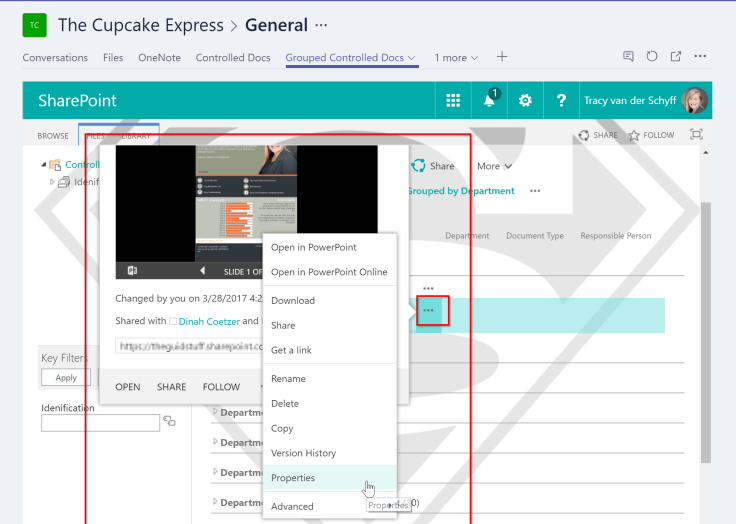Collapse the Controlled Docs tree node
This screenshot has height=524, width=736.
click(x=43, y=165)
